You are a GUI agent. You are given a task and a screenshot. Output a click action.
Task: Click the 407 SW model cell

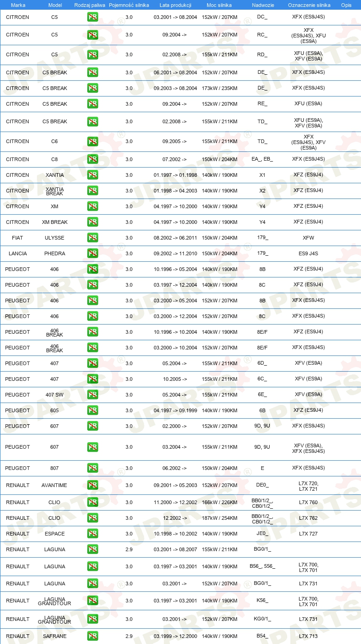(x=54, y=395)
